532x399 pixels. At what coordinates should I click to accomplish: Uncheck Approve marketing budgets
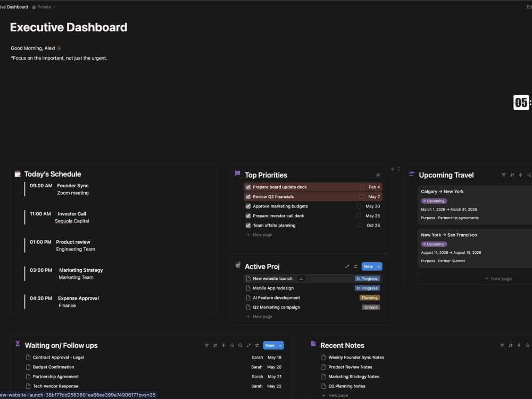click(x=248, y=206)
